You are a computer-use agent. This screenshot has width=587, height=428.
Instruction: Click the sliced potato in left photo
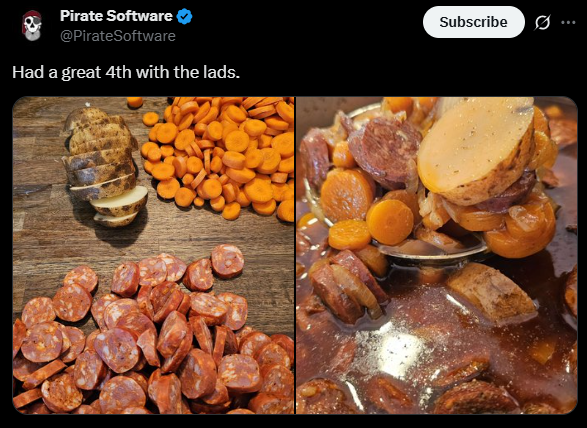[104, 167]
